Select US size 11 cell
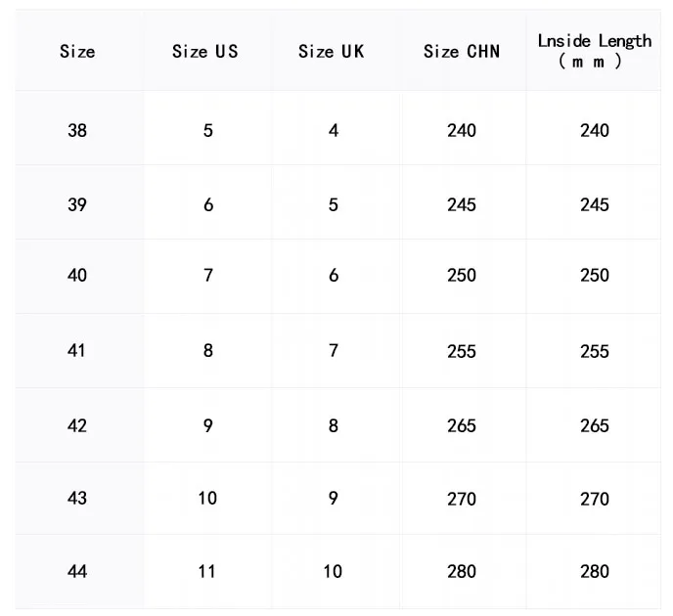The width and height of the screenshot is (673, 616). click(x=207, y=571)
